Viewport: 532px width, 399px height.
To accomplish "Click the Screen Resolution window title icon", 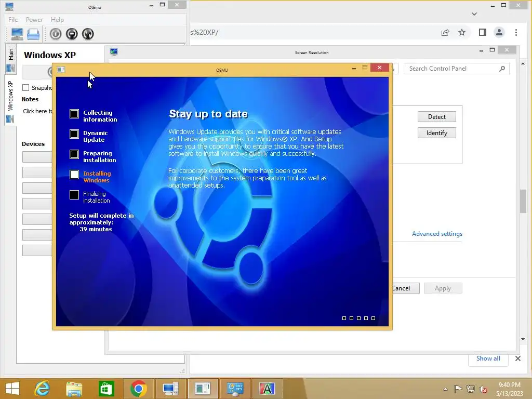I will pyautogui.click(x=114, y=52).
